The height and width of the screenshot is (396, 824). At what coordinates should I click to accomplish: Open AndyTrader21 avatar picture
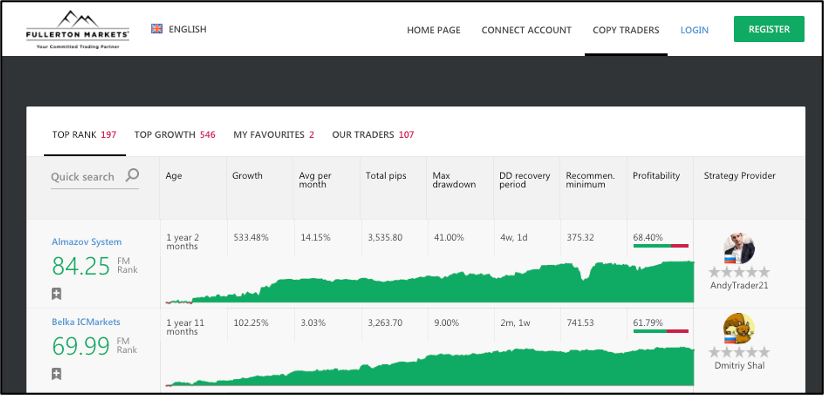tap(739, 249)
